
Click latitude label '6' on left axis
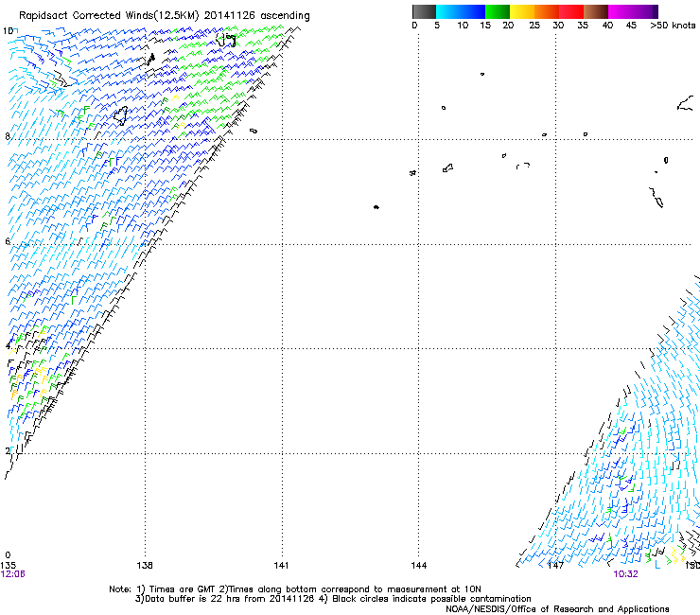pos(8,241)
